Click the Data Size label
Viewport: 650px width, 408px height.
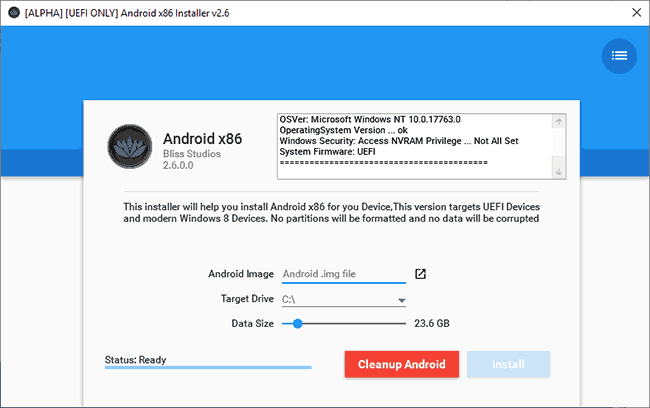click(x=252, y=323)
